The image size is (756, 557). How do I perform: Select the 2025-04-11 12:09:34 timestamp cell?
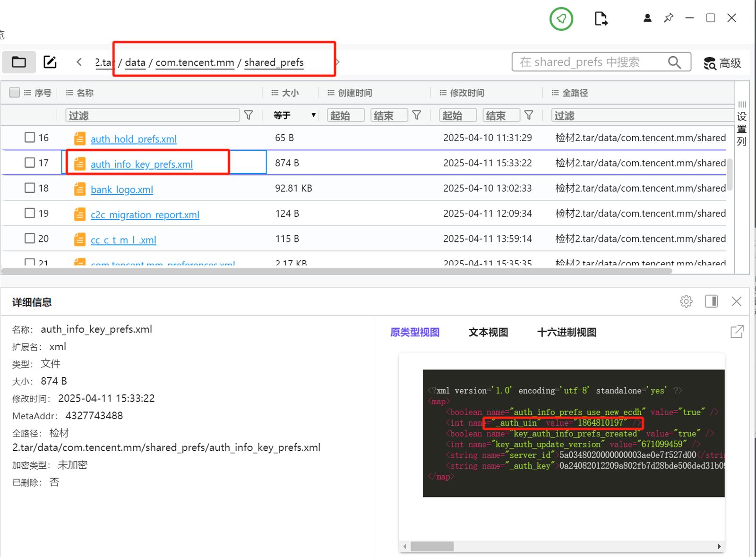(487, 214)
